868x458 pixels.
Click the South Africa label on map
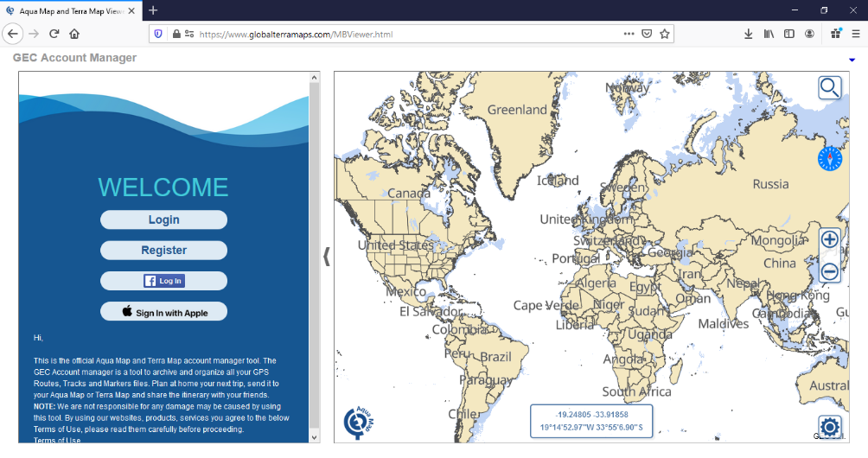tap(636, 391)
